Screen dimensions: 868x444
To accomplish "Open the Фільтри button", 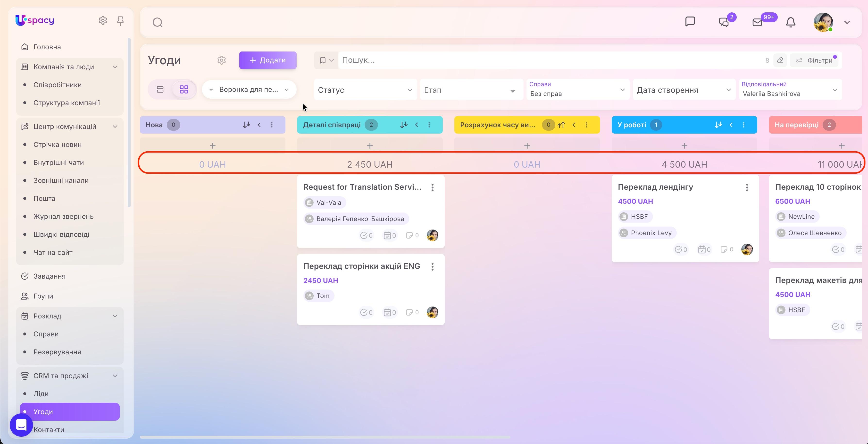I will pyautogui.click(x=814, y=60).
